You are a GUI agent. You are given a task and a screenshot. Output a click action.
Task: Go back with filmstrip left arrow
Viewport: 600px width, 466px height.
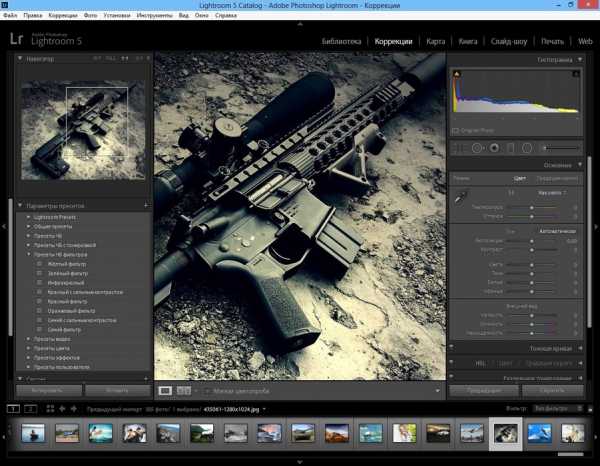tap(62, 409)
